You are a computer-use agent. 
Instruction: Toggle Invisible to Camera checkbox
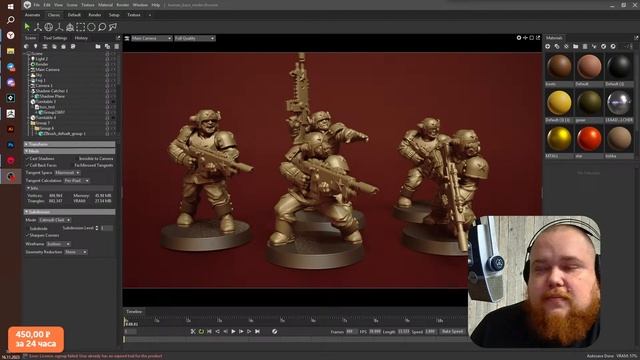(76, 158)
